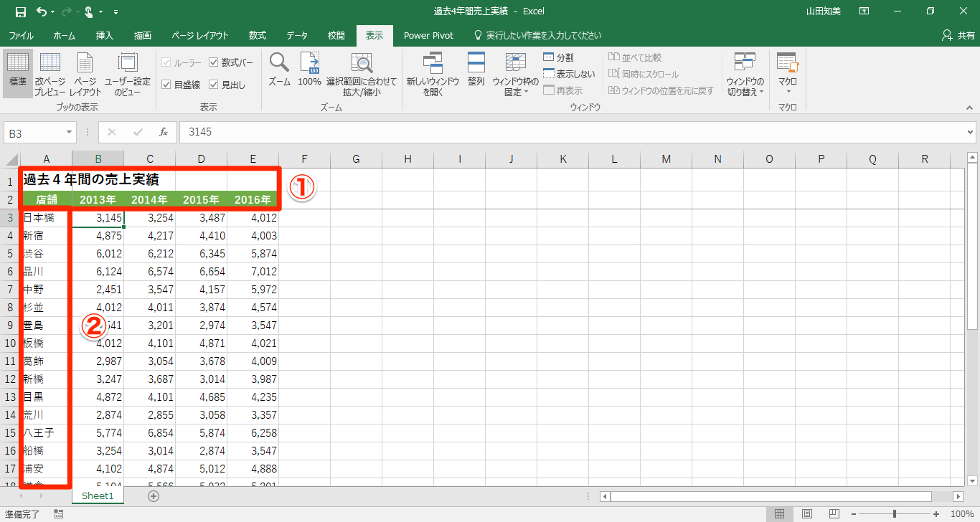
Task: Click zoom out minus in status bar
Action: (854, 514)
